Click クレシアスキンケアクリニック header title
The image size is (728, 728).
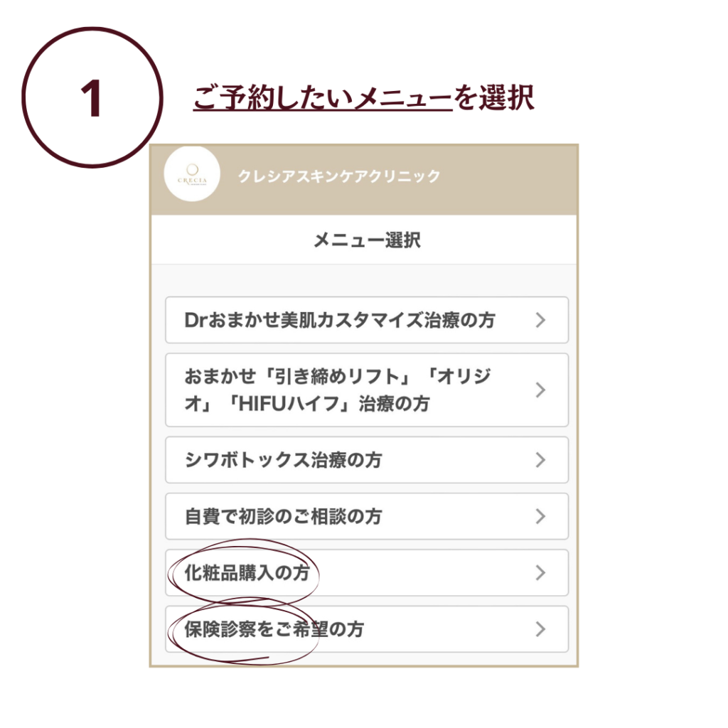[x=339, y=176]
